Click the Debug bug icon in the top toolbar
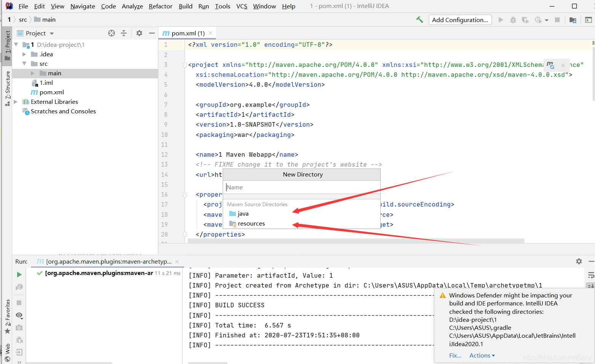The height and width of the screenshot is (364, 595). point(513,20)
